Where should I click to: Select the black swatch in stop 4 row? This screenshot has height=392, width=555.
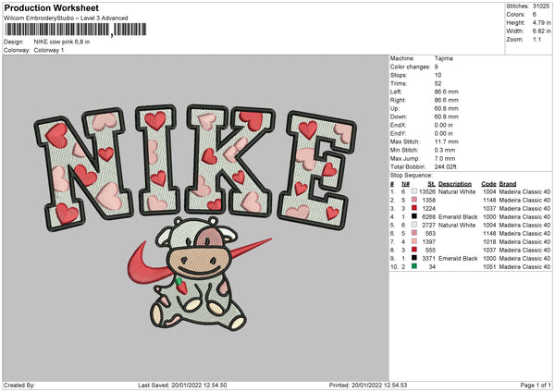414,216
